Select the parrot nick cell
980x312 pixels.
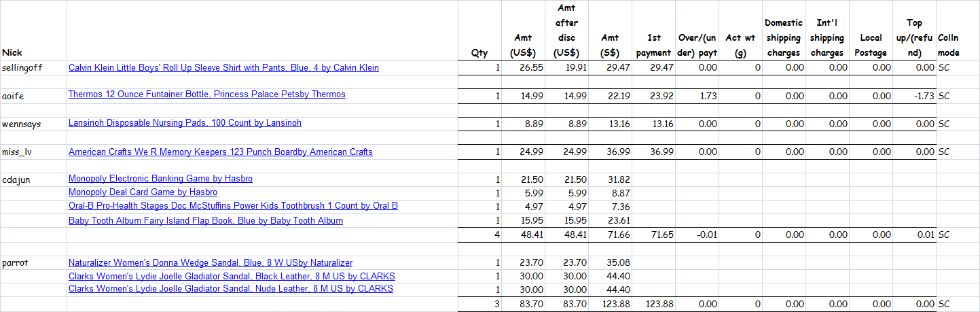click(33, 263)
